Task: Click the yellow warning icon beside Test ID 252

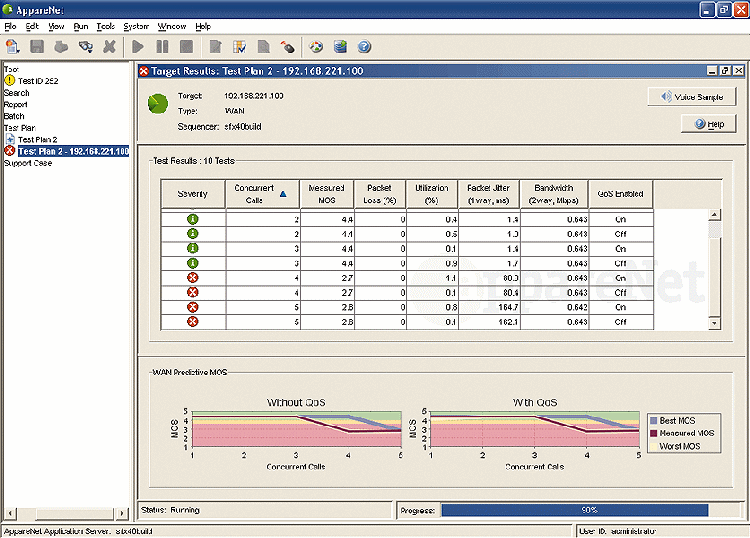Action: coord(10,80)
